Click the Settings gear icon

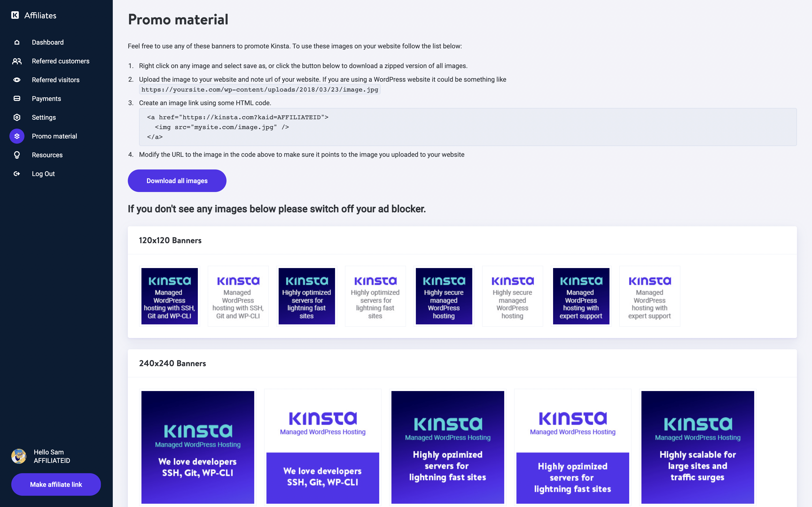16,117
